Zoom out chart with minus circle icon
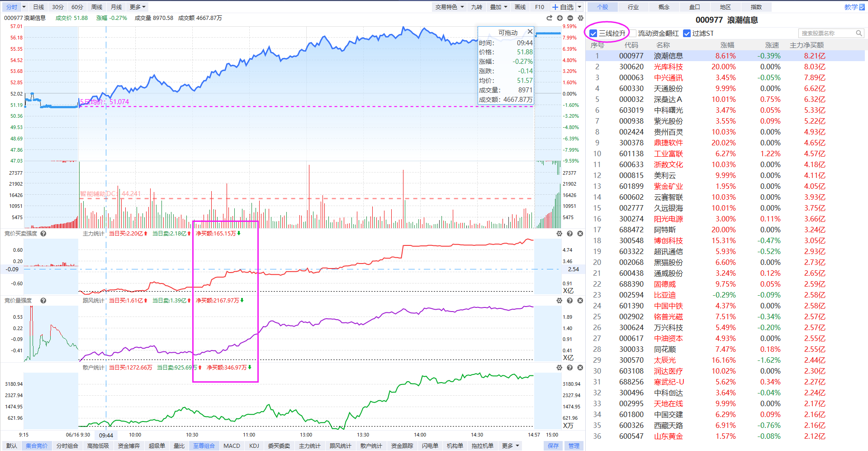Viewport: 868px width, 451px height. pos(570,18)
